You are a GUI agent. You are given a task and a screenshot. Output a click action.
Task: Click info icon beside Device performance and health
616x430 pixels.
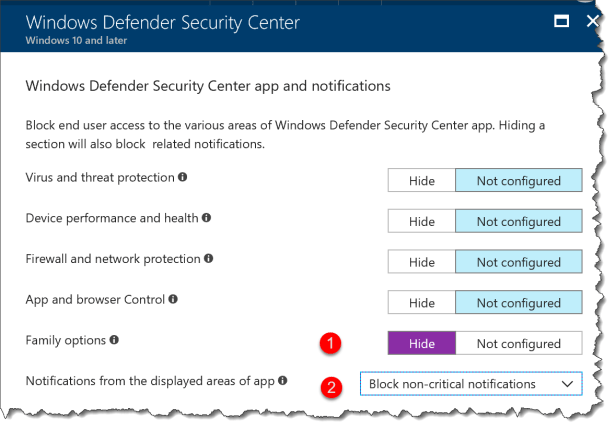pos(206,218)
